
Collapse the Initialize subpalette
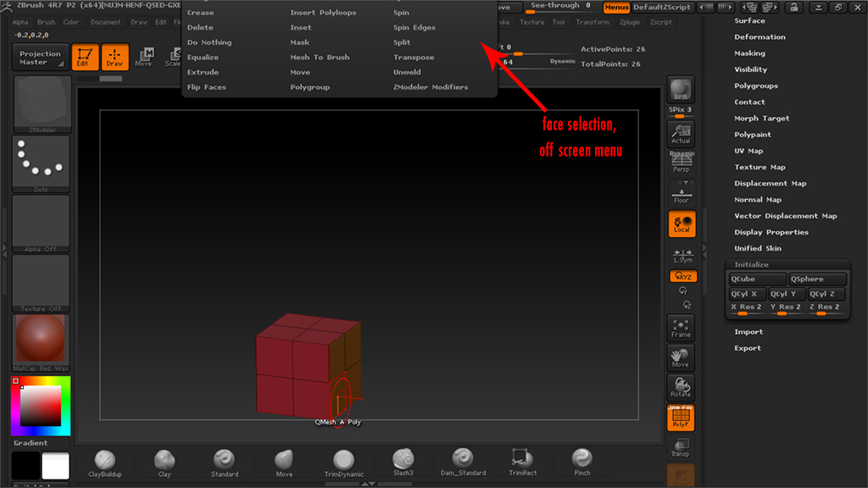[x=751, y=264]
